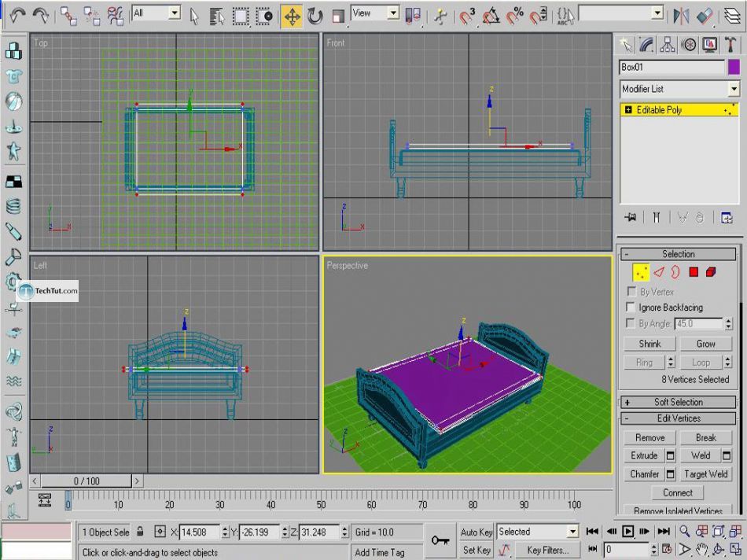Image resolution: width=747 pixels, height=560 pixels.
Task: Open the Layer Manager icon
Action: (733, 17)
